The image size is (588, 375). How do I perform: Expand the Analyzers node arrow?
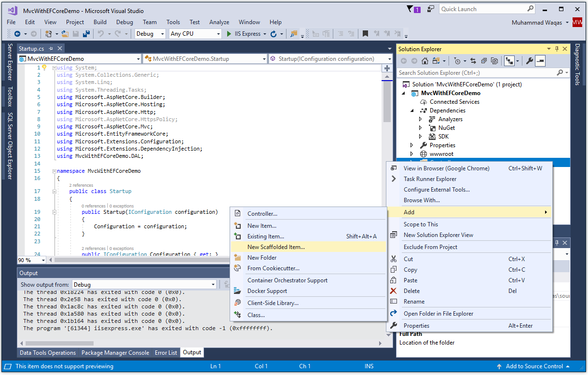click(420, 119)
